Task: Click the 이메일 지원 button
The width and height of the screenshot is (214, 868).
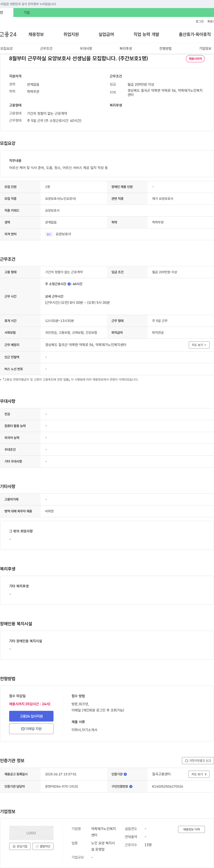Action: [x=31, y=728]
